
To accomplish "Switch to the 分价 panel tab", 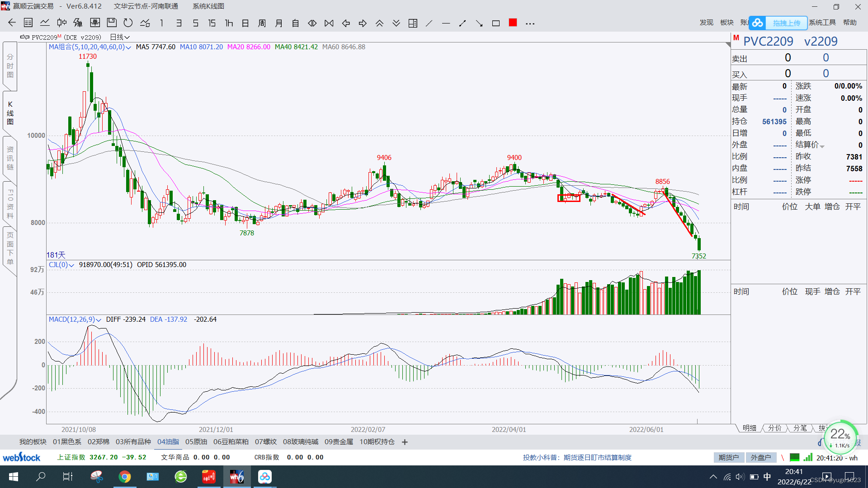I will [774, 428].
